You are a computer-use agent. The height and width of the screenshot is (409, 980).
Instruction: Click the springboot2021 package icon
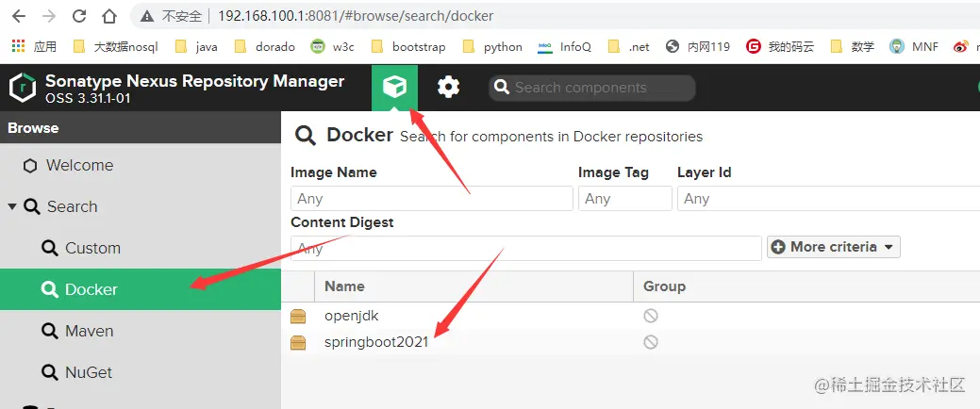(298, 342)
